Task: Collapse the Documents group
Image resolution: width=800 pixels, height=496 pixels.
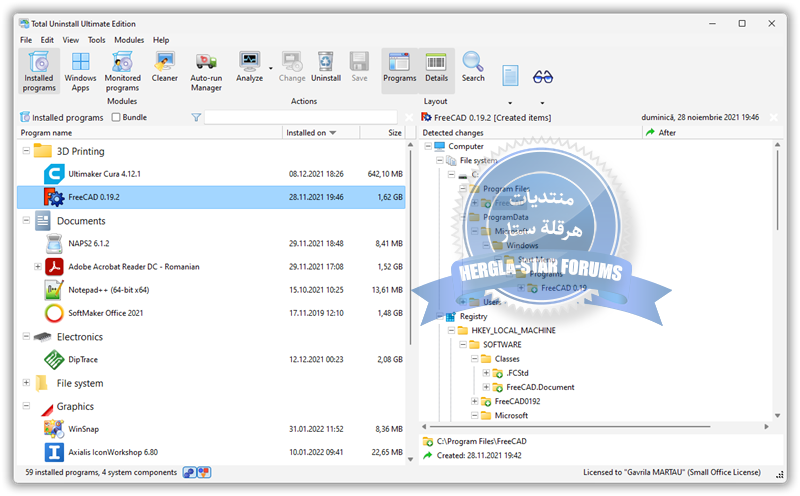Action: (x=26, y=220)
